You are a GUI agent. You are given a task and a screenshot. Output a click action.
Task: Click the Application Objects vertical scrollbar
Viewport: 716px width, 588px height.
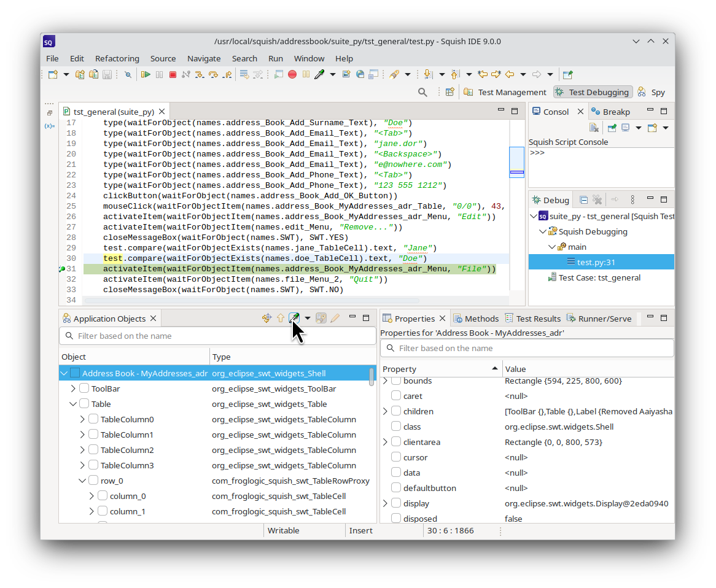372,377
